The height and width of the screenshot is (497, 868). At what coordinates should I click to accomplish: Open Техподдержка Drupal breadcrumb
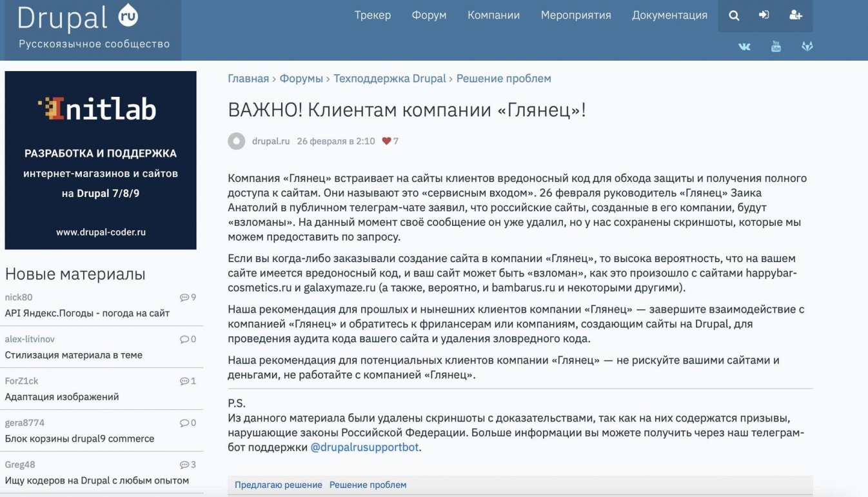(x=390, y=79)
